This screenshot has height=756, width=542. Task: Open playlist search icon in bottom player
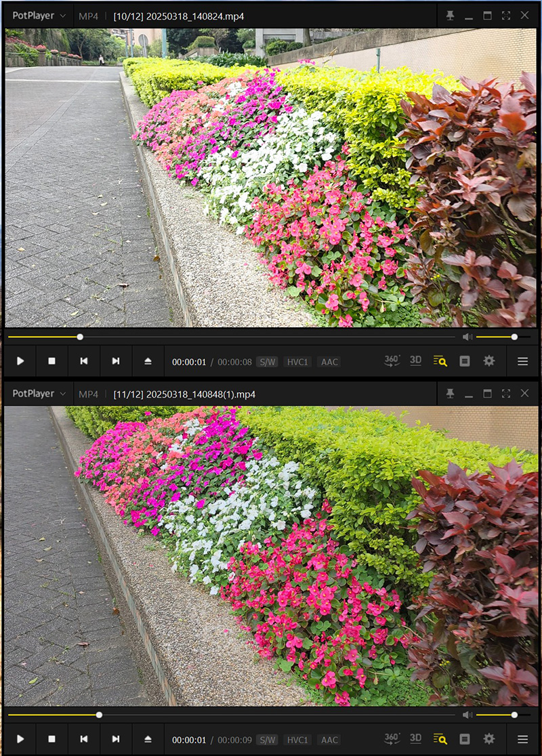coord(440,739)
